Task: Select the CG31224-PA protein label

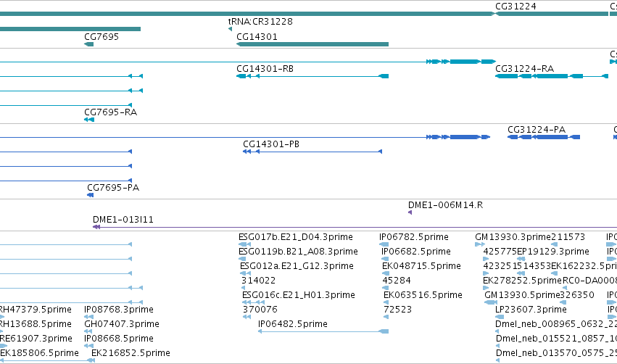Action: coord(537,130)
